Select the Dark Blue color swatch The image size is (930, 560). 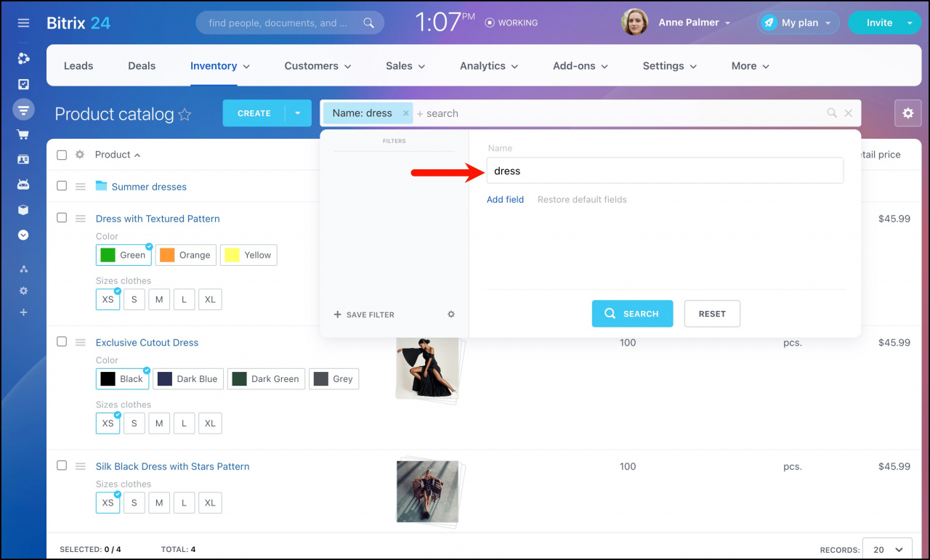tap(187, 379)
